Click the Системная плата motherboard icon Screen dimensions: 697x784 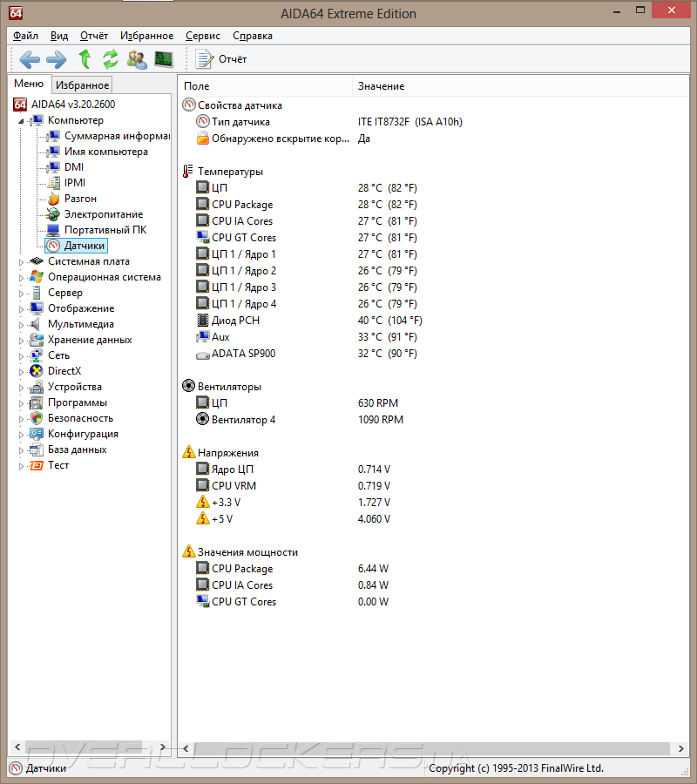37,261
